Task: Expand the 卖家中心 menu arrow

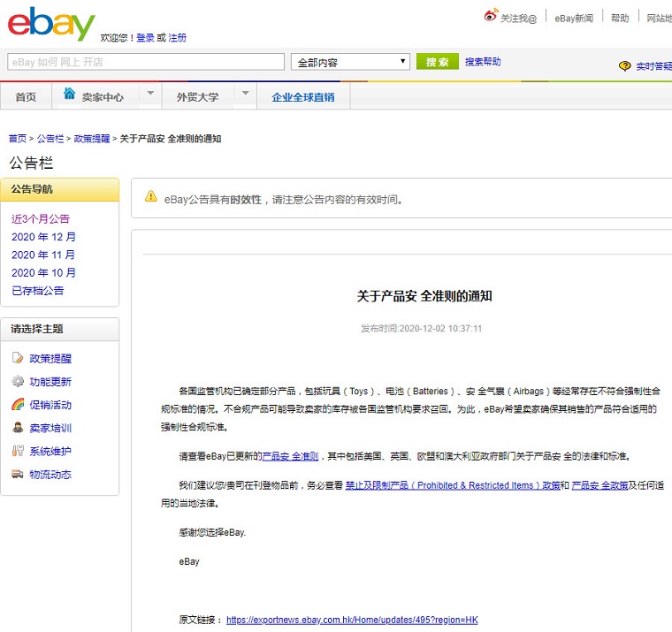Action: [x=150, y=93]
